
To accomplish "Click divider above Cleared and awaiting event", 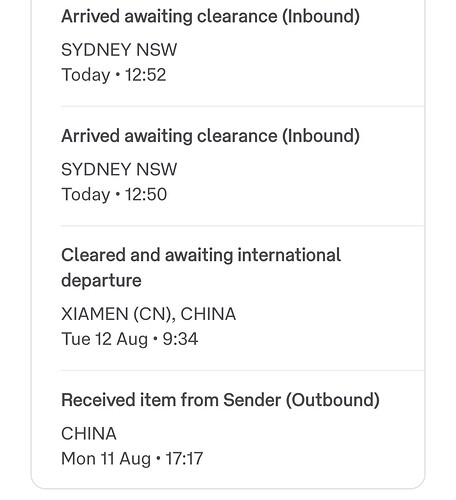I will (242, 226).
